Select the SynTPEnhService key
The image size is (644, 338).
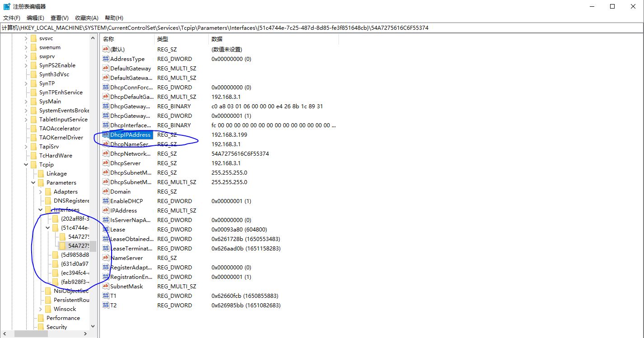pyautogui.click(x=61, y=93)
